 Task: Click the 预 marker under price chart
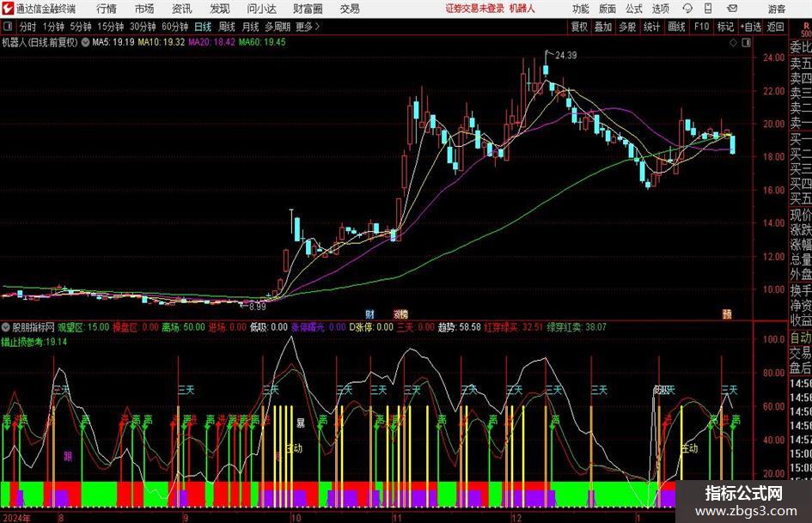[727, 314]
